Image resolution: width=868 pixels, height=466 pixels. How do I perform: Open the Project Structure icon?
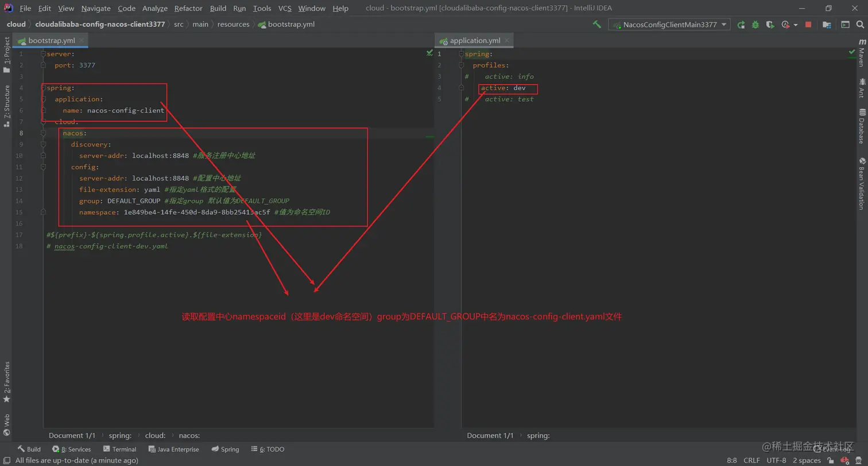[827, 25]
